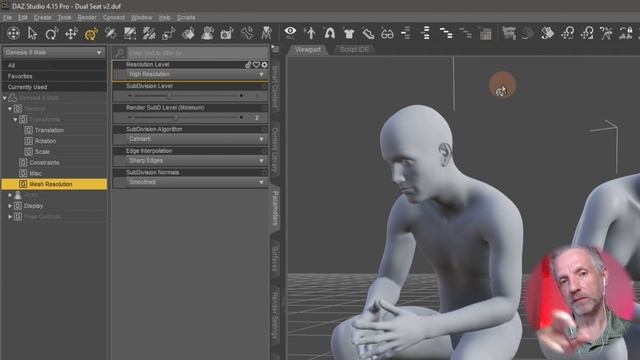
Task: Select the bone Joint Editor tool
Action: click(247, 33)
